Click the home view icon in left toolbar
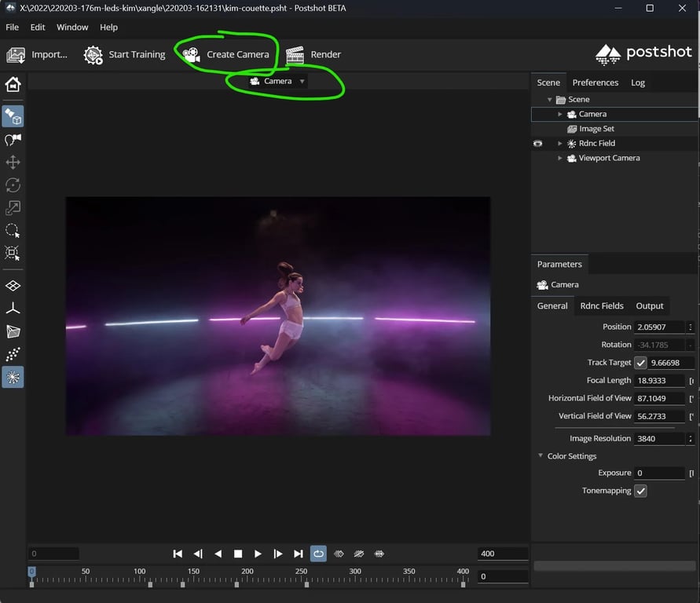This screenshot has width=700, height=603. pos(13,85)
